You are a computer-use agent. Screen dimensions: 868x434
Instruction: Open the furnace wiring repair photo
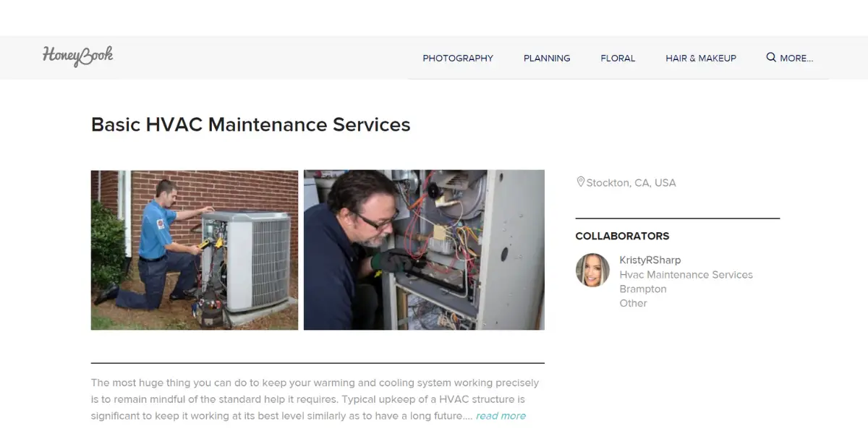click(424, 250)
